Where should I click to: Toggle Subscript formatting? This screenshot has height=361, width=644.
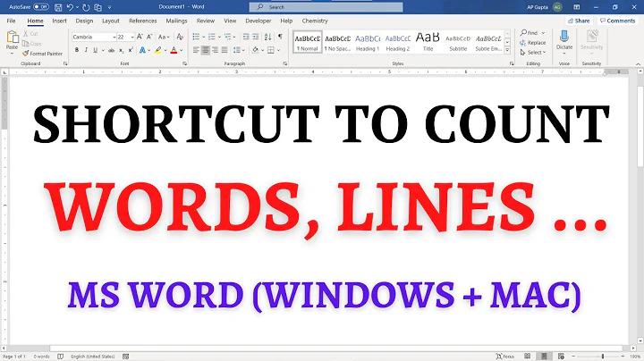[x=121, y=50]
